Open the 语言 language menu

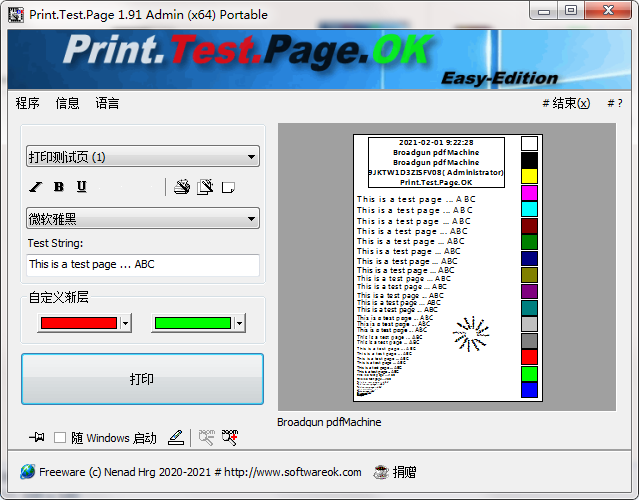click(x=107, y=103)
